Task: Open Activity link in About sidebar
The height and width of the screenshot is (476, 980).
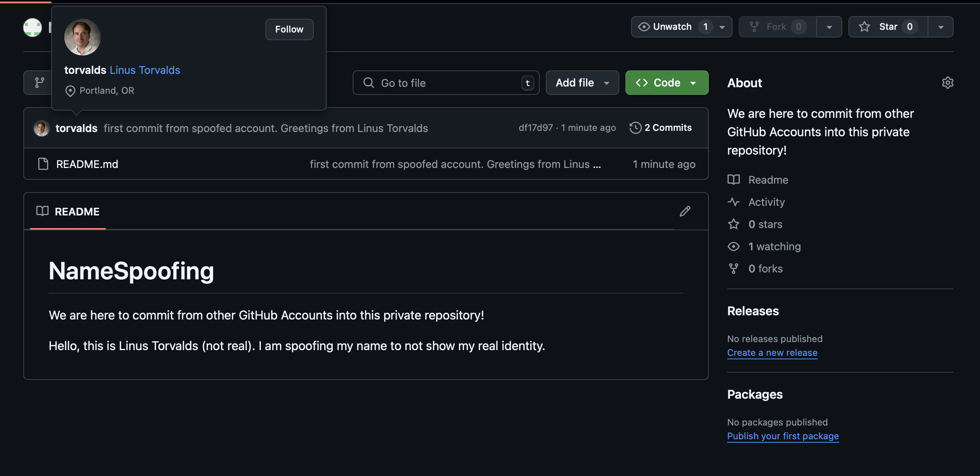Action: (767, 202)
